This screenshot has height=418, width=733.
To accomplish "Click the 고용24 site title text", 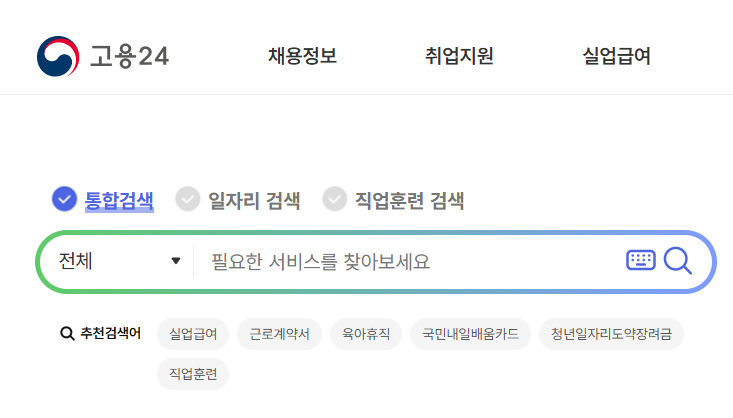I will click(129, 56).
